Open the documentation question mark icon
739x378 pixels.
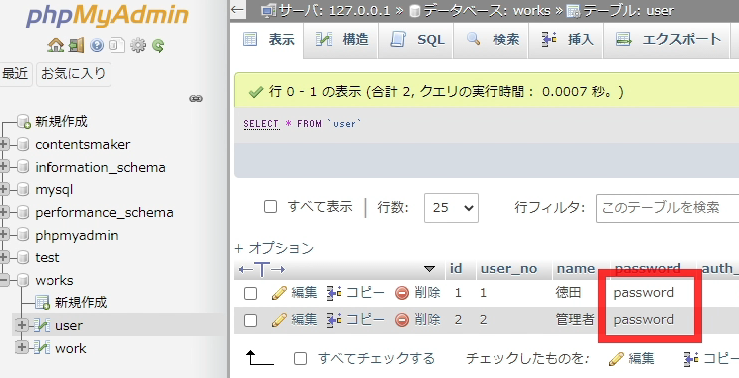(x=97, y=45)
